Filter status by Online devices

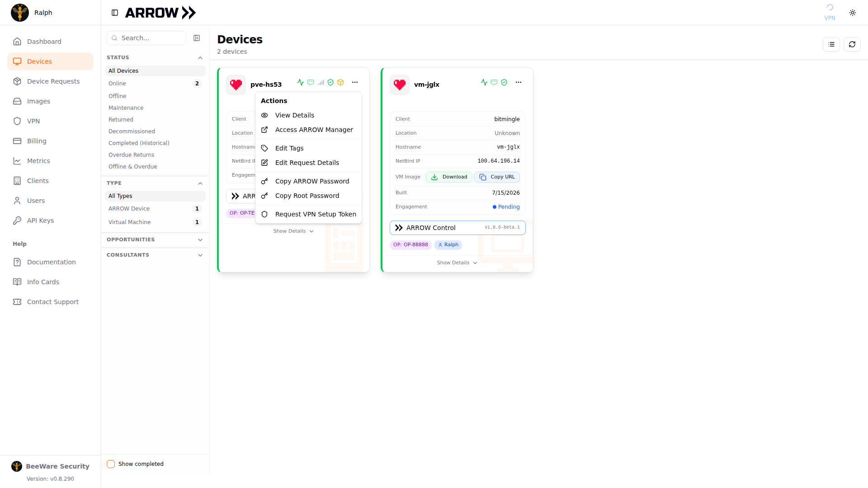coord(155,84)
